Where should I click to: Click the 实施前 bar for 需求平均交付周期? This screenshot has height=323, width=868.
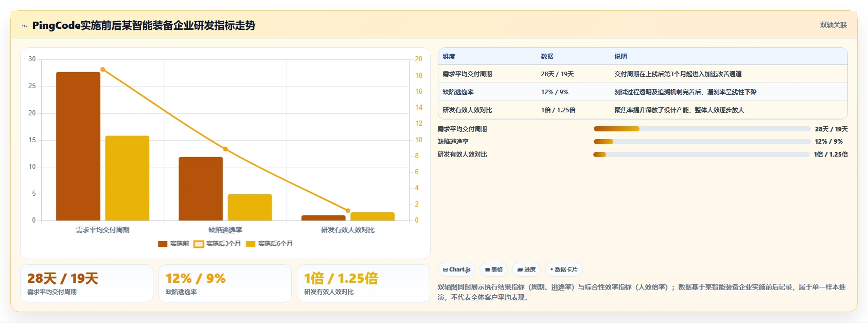pos(78,146)
